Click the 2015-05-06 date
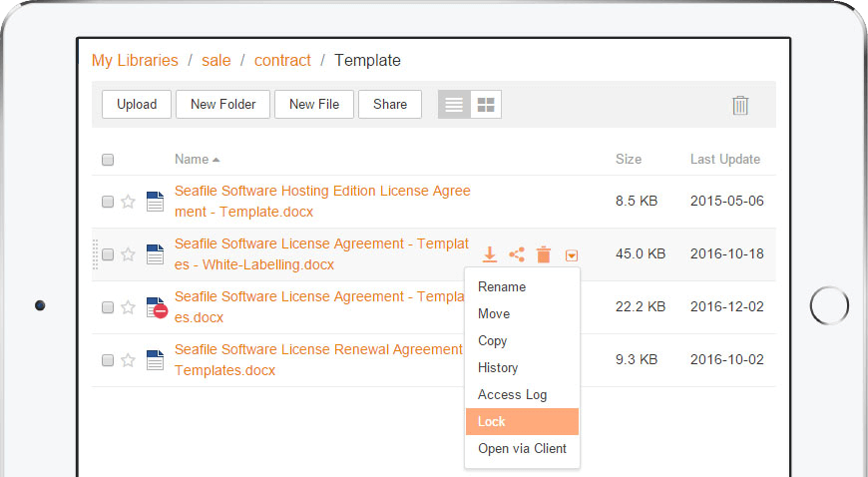The width and height of the screenshot is (868, 477). [727, 201]
